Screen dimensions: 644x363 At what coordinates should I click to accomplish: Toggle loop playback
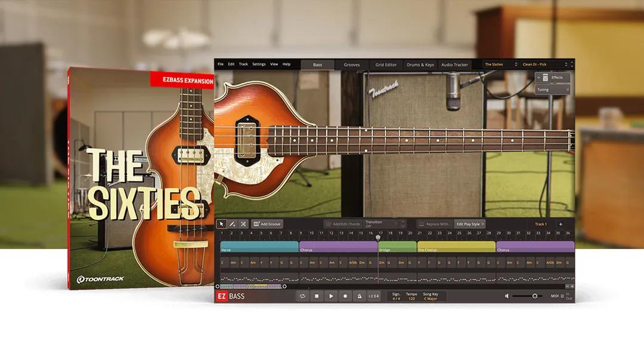[x=302, y=296]
